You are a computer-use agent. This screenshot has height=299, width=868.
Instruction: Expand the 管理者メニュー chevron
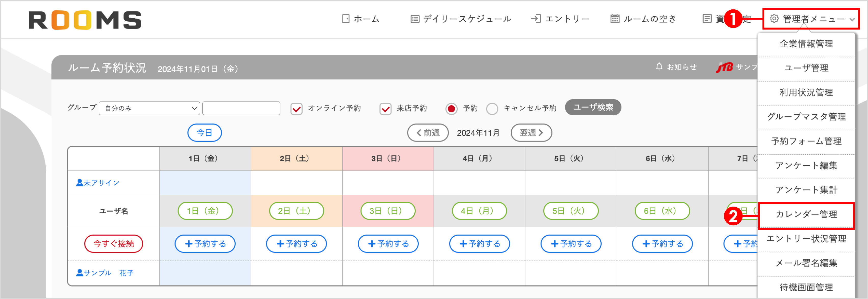[852, 19]
